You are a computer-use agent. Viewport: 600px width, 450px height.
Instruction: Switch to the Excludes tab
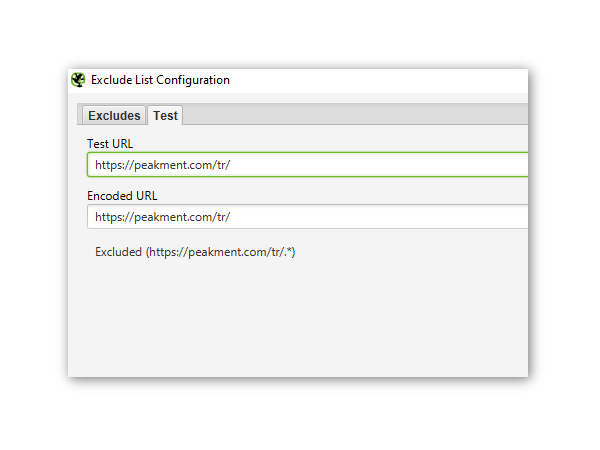pyautogui.click(x=114, y=115)
